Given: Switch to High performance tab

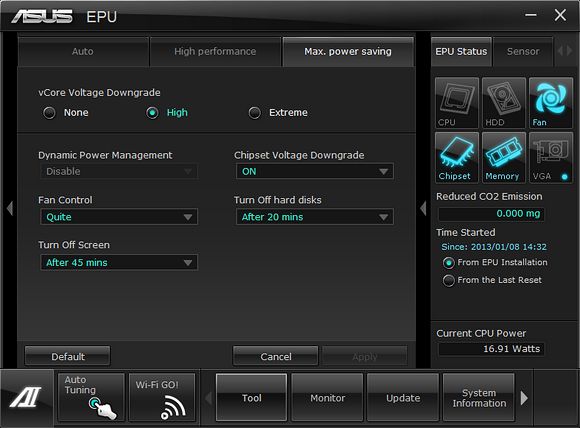Looking at the screenshot, I should 215,51.
